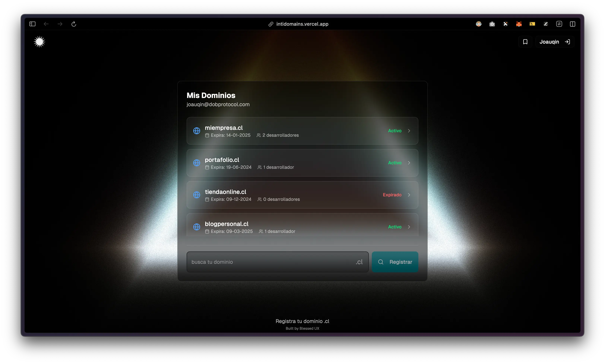The height and width of the screenshot is (364, 605).
Task: Toggle the browser sidebar panel icon
Action: [32, 24]
